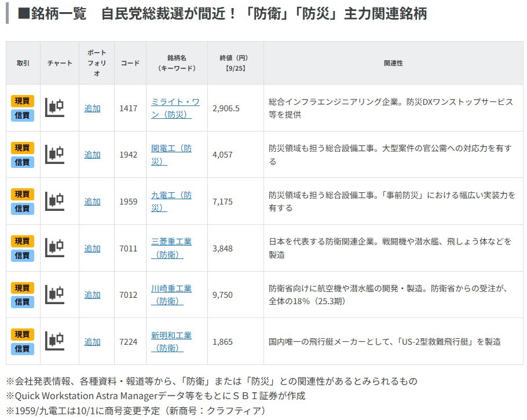Click 現買 button for 新明和工業
Image resolution: width=527 pixels, height=420 pixels.
click(23, 335)
